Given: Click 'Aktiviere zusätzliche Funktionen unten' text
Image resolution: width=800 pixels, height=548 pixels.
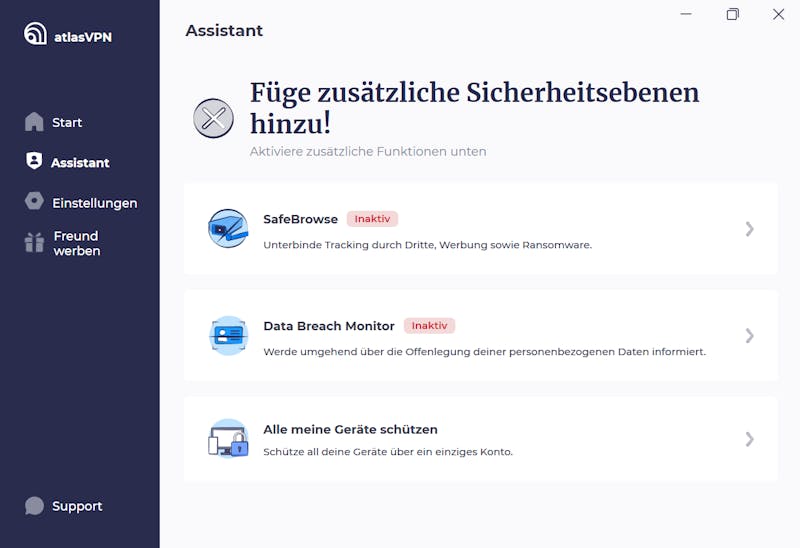Looking at the screenshot, I should [368, 152].
